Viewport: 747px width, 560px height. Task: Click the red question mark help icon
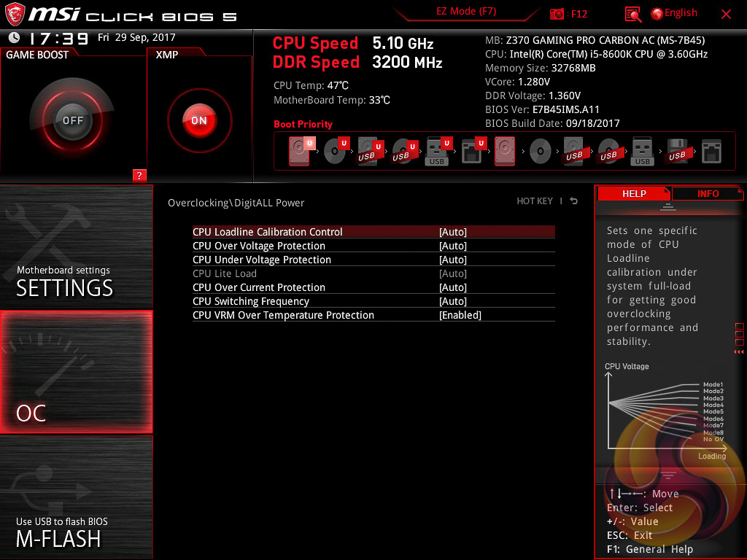coord(139,175)
